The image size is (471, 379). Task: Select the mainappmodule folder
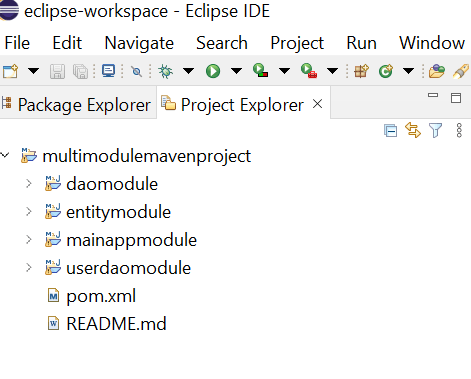pyautogui.click(x=131, y=240)
